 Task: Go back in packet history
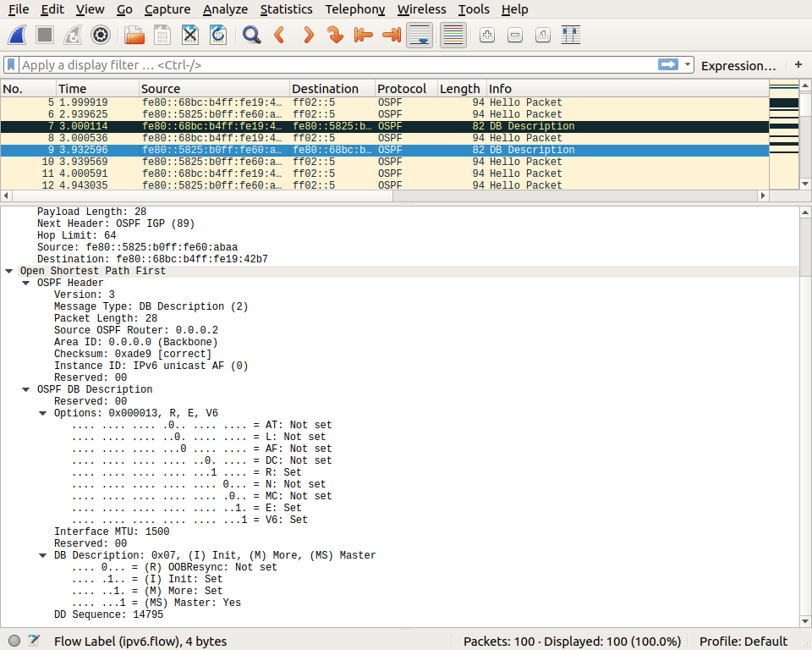click(x=280, y=36)
